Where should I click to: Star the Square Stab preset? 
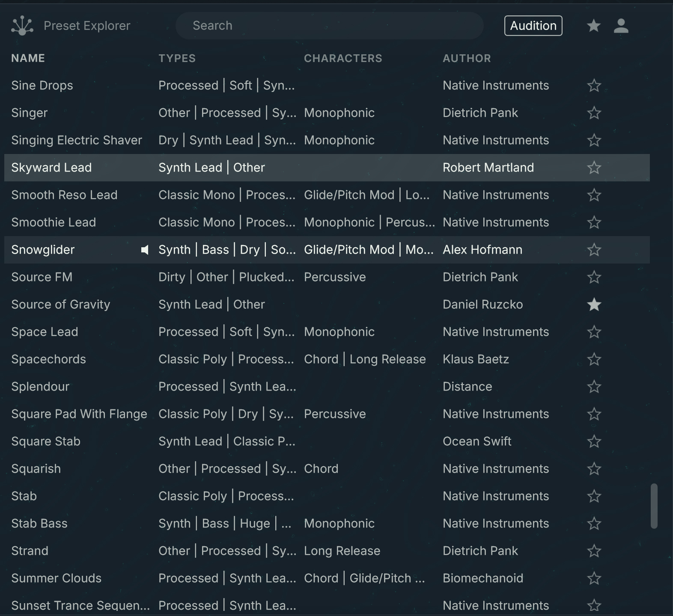pos(594,441)
